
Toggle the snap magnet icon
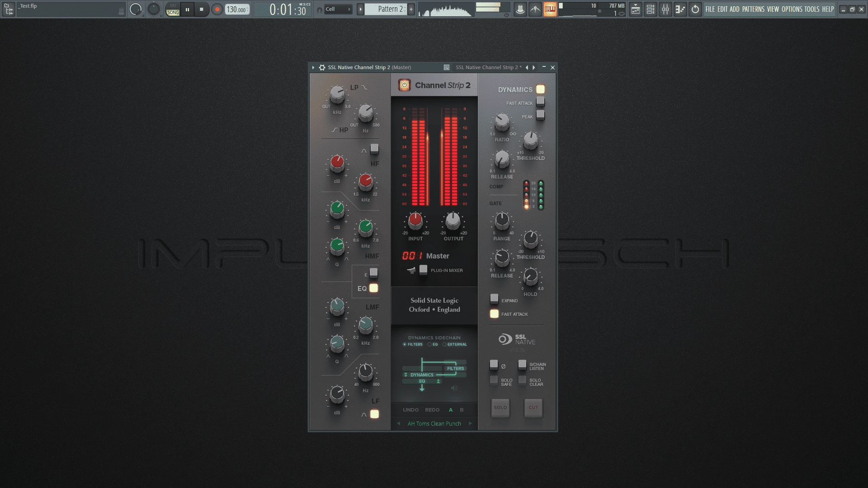point(320,9)
